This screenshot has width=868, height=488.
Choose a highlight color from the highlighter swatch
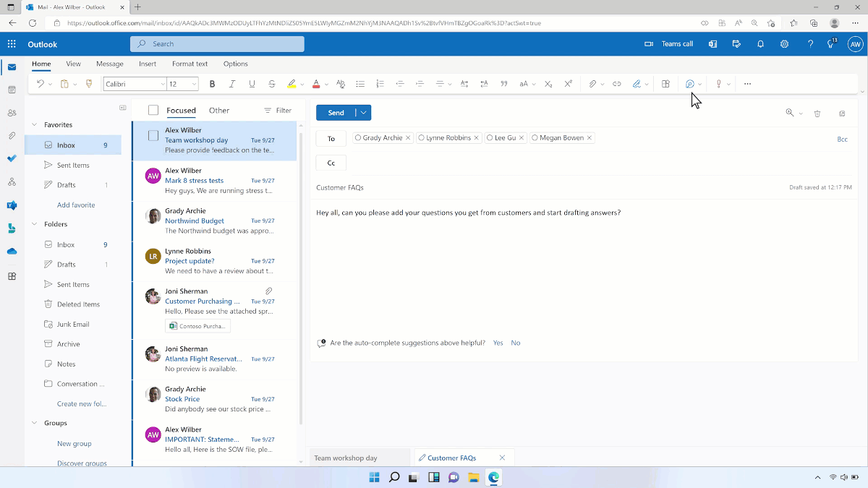click(292, 83)
